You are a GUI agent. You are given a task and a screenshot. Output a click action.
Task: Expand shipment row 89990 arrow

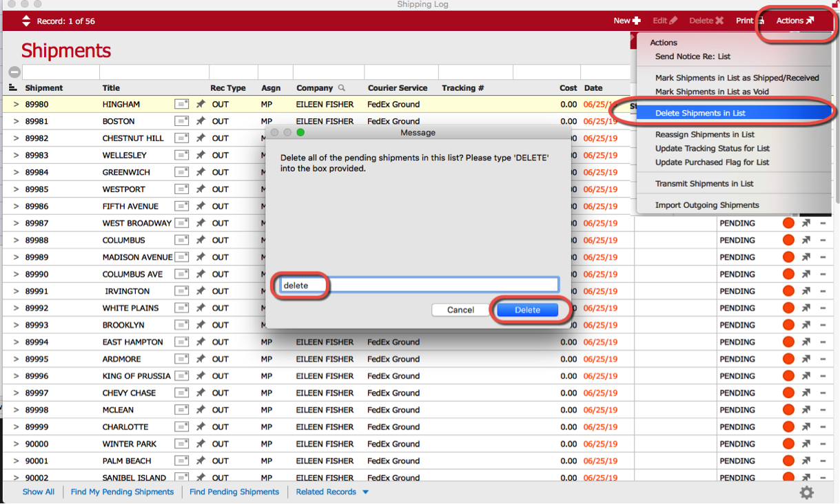16,274
